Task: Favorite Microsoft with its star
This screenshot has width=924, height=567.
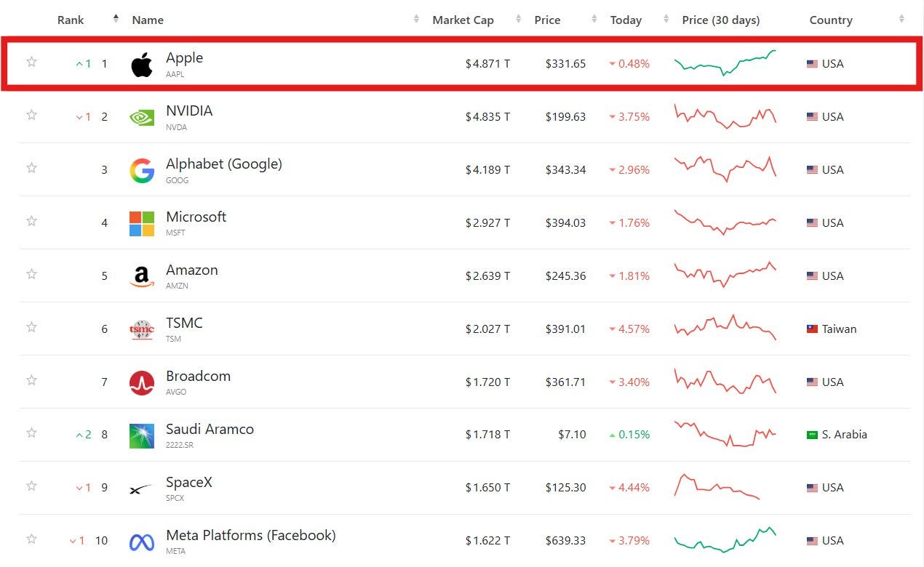Action: pos(31,221)
